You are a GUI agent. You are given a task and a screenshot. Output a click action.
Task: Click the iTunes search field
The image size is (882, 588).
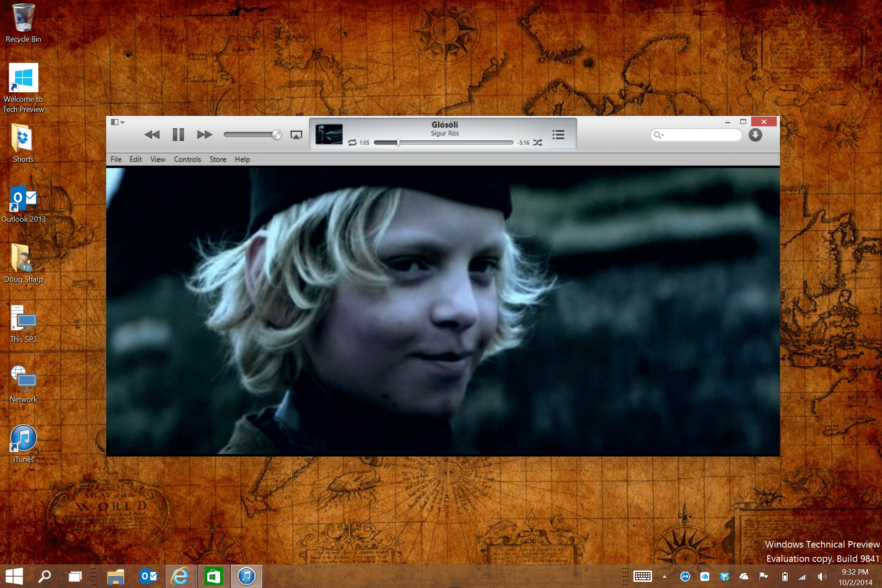696,135
